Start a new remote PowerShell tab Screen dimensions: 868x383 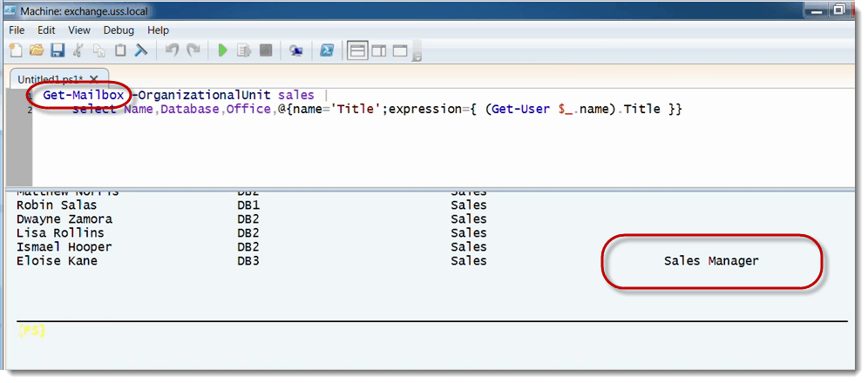tap(296, 50)
